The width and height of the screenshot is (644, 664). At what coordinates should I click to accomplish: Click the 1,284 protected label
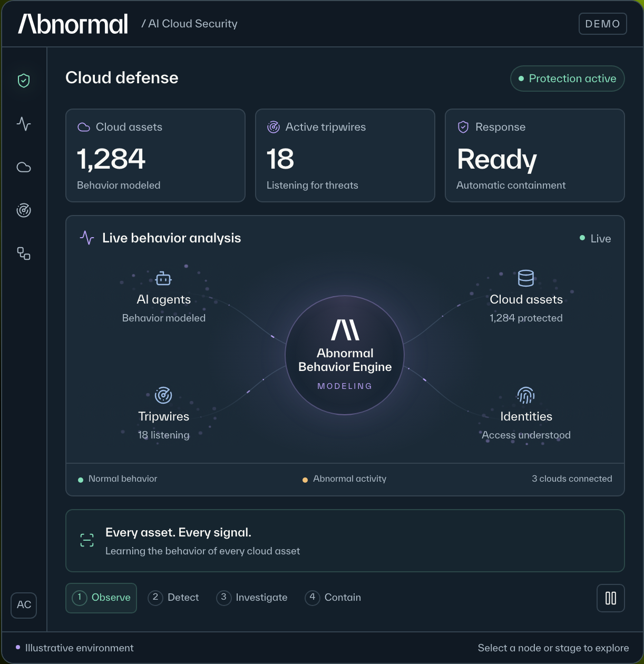pyautogui.click(x=526, y=318)
